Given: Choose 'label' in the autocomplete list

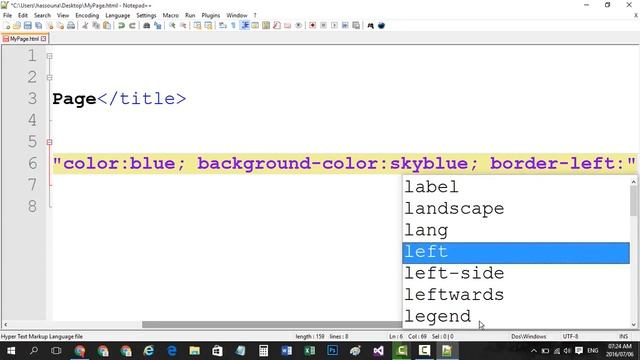Looking at the screenshot, I should click(x=516, y=187).
